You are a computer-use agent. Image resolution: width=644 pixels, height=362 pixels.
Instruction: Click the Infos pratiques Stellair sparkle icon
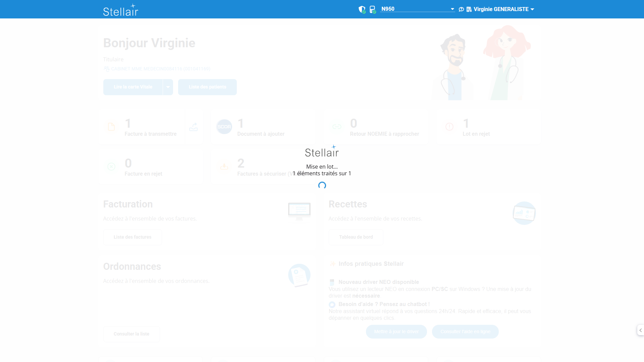tap(332, 264)
